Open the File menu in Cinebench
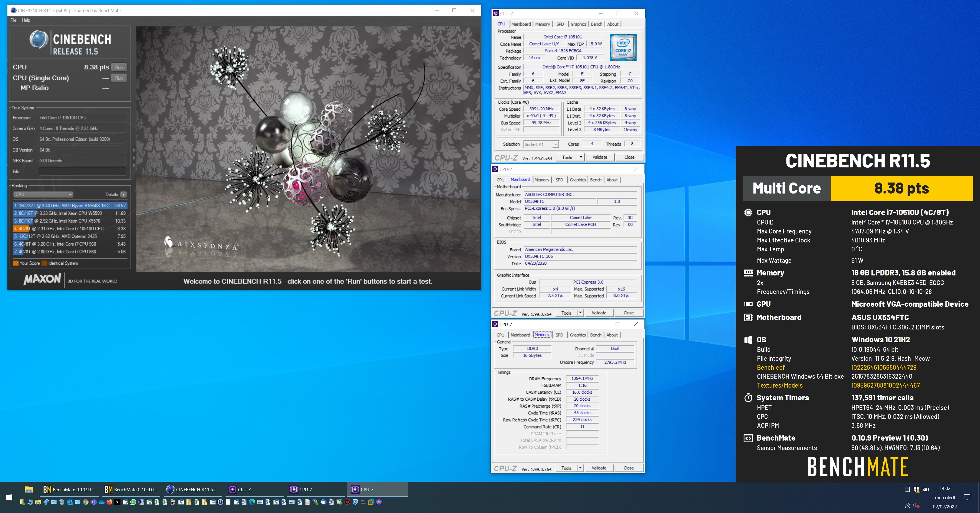 pyautogui.click(x=13, y=20)
